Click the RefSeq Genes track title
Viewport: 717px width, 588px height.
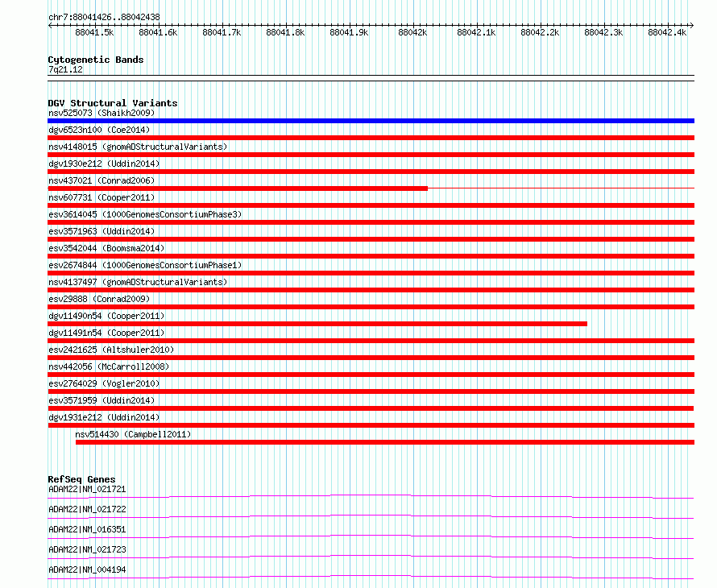pyautogui.click(x=81, y=479)
